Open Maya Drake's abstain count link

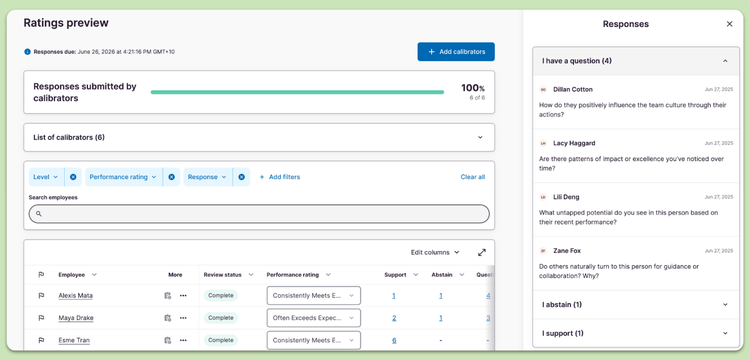coord(441,318)
